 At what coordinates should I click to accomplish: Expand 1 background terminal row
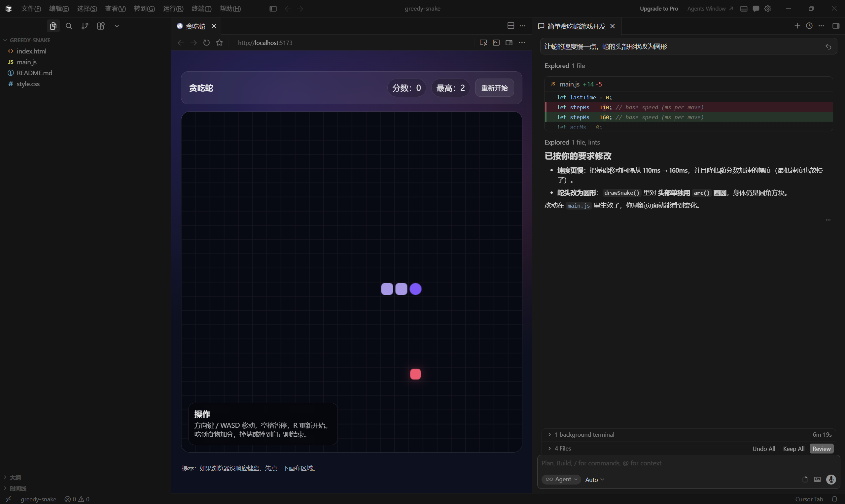689,435
